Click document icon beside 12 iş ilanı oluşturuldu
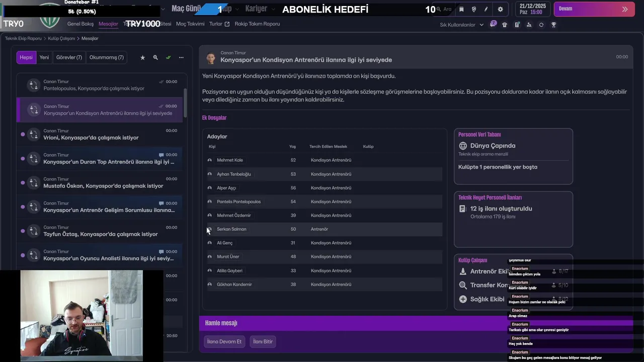 coord(463,209)
